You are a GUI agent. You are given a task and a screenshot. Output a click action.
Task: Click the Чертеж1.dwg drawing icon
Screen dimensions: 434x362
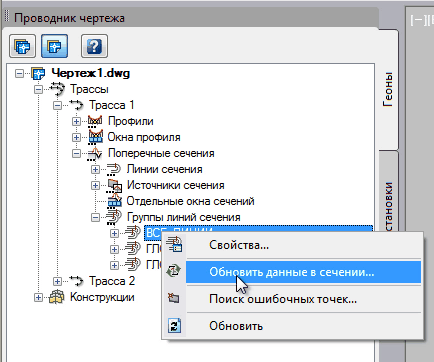tap(38, 73)
